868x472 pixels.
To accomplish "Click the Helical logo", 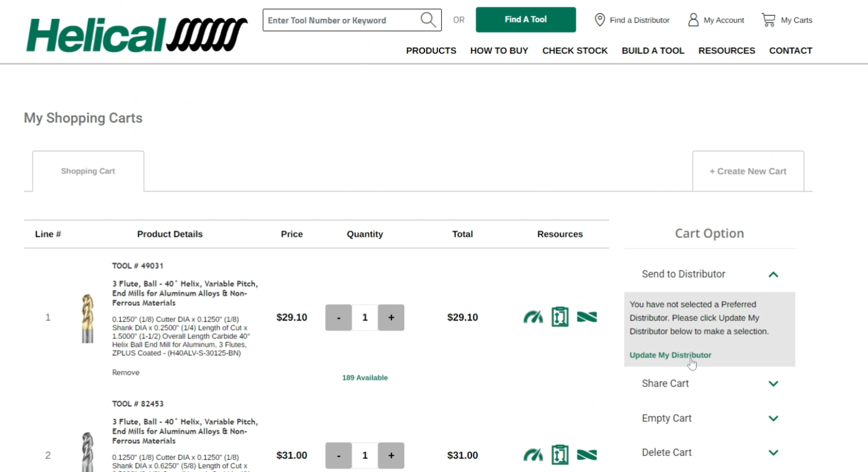I will point(137,35).
